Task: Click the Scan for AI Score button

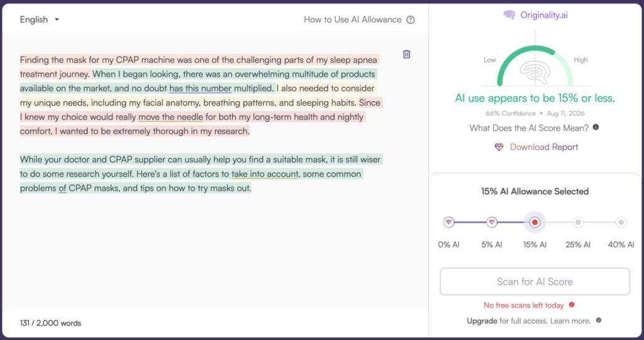Action: [x=535, y=281]
